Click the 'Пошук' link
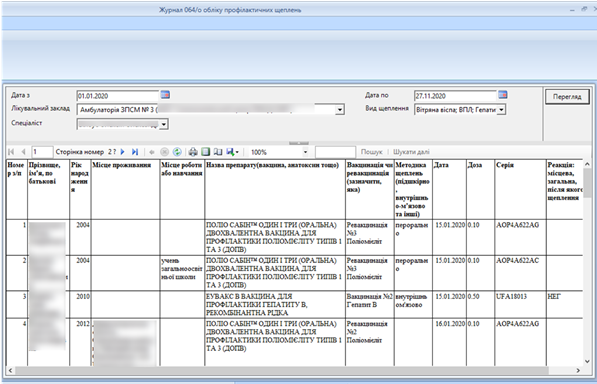This screenshot has height=384, width=597. point(371,152)
